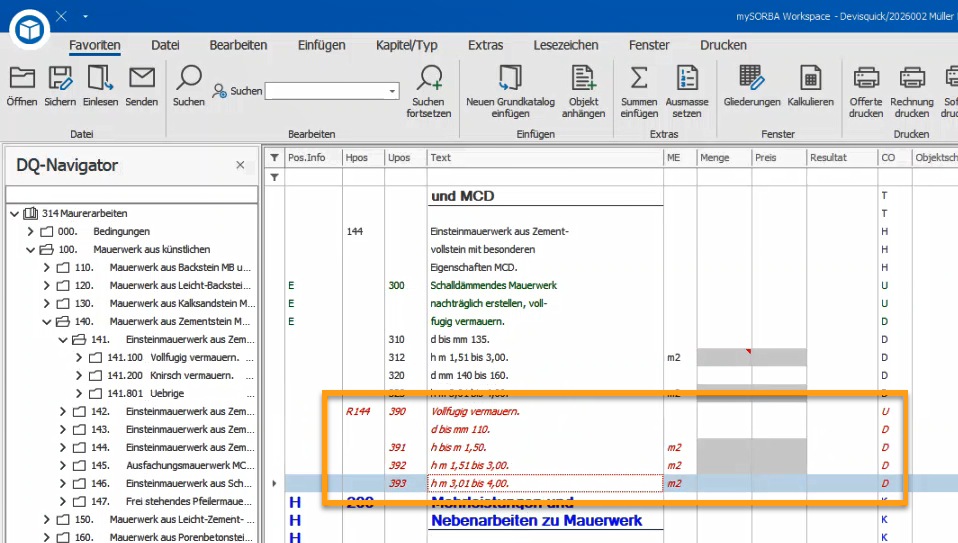958x543 pixels.
Task: Click Objekt anhängen icon
Action: 583,78
